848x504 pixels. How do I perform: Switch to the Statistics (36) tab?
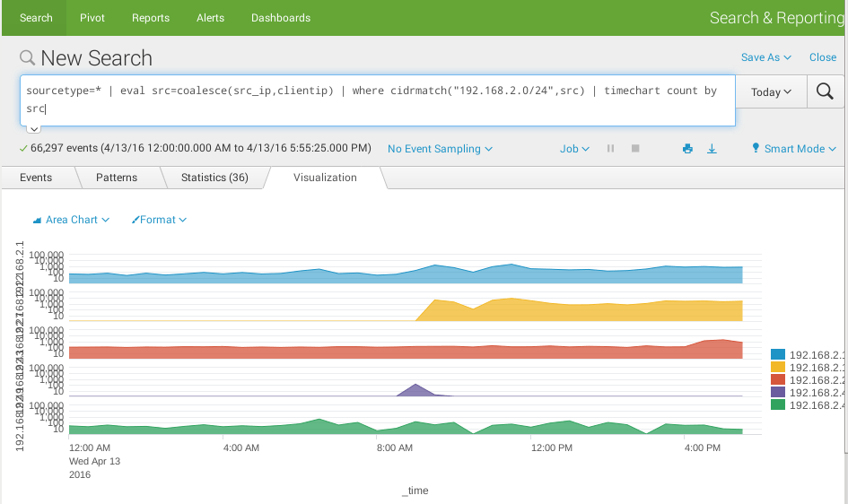click(x=214, y=178)
